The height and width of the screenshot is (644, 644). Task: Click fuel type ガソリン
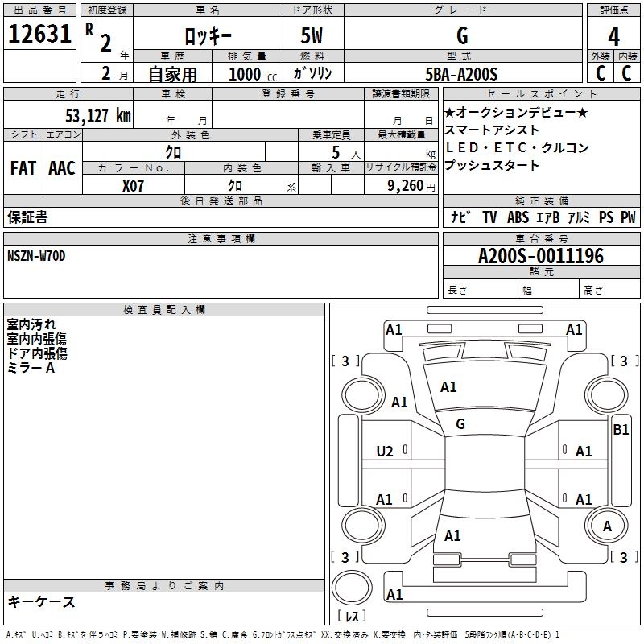coord(312,73)
